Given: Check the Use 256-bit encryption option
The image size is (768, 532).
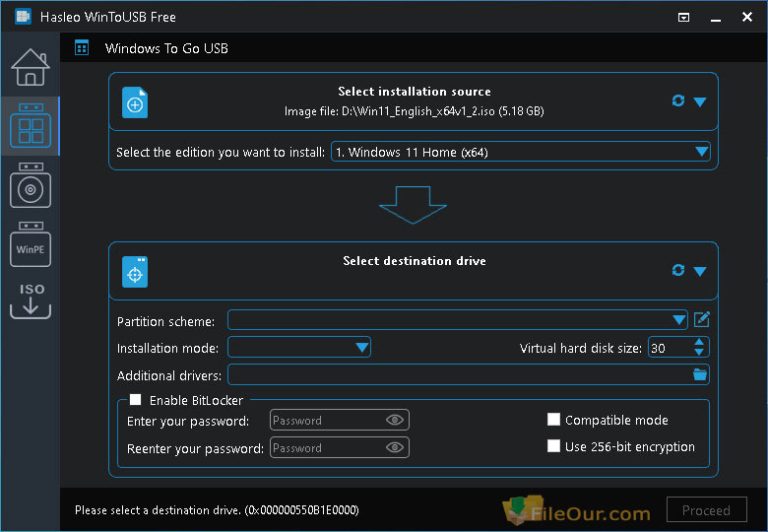Looking at the screenshot, I should 553,446.
